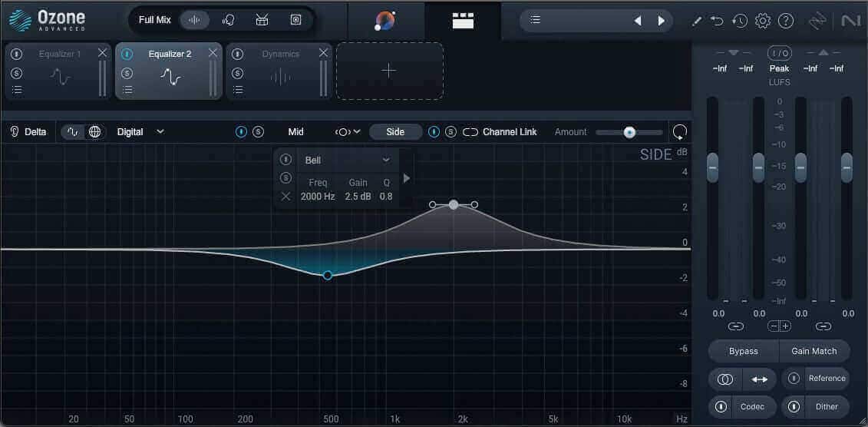868x427 pixels.
Task: Remove the Equalizer 2 module
Action: click(213, 53)
